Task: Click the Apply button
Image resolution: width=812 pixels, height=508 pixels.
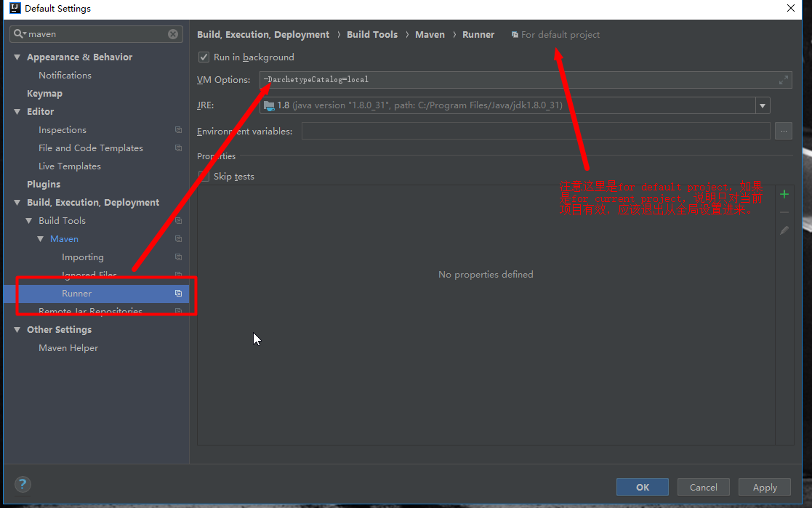Action: point(764,487)
